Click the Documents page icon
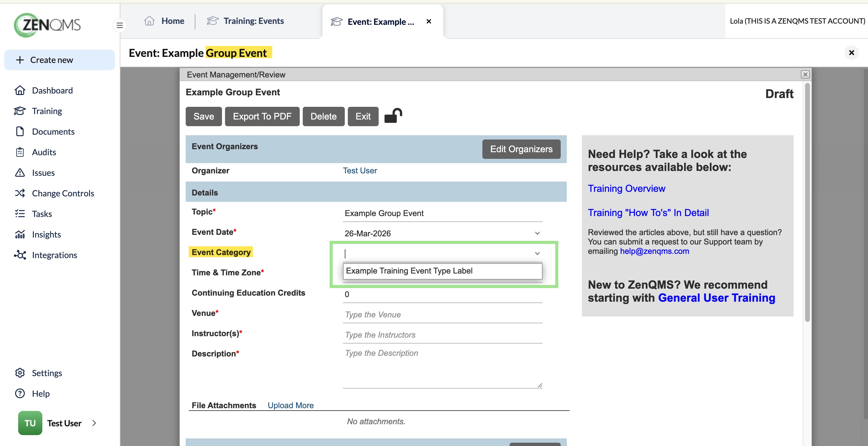The width and height of the screenshot is (868, 446). tap(20, 132)
